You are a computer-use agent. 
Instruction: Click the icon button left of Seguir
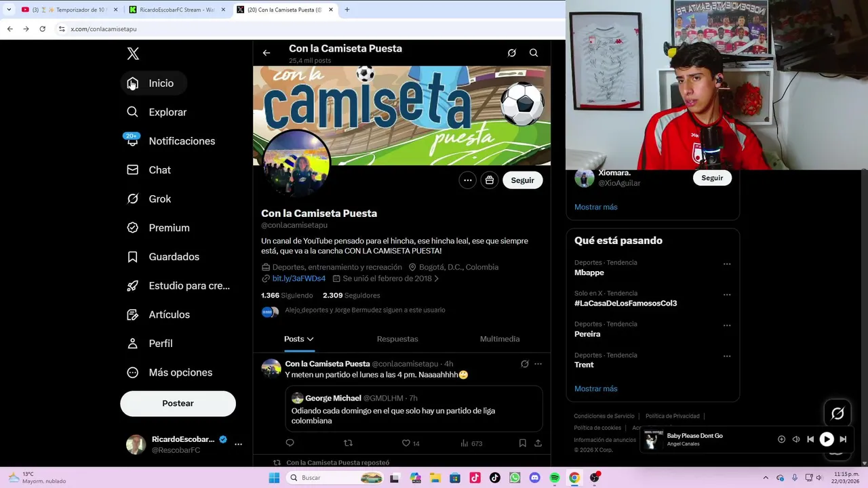pyautogui.click(x=490, y=180)
